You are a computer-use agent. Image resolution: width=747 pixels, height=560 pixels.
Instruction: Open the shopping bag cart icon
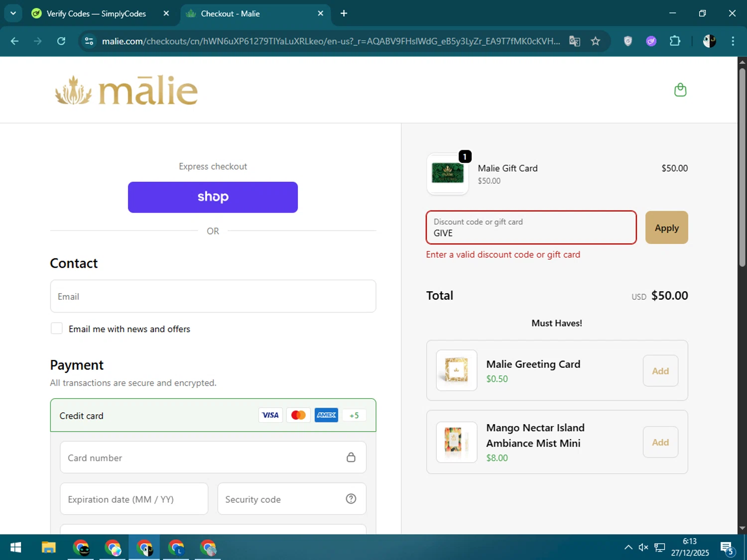(x=680, y=90)
